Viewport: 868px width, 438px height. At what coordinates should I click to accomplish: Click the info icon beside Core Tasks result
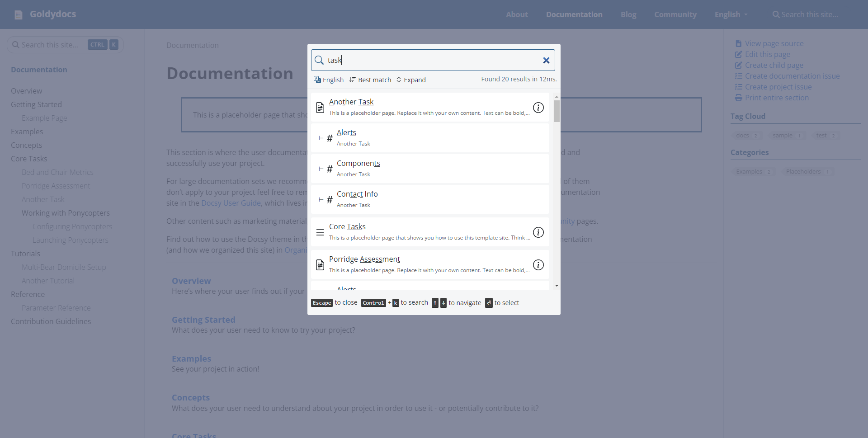pos(538,232)
